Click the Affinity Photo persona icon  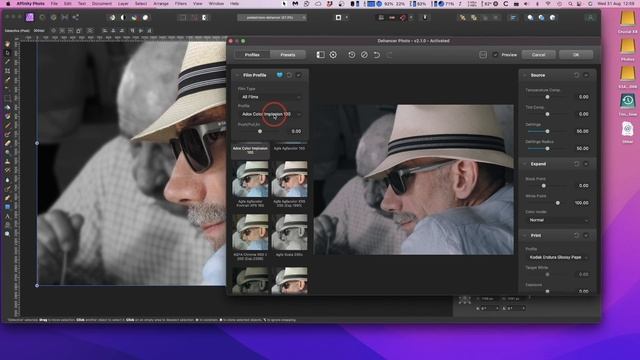30,18
